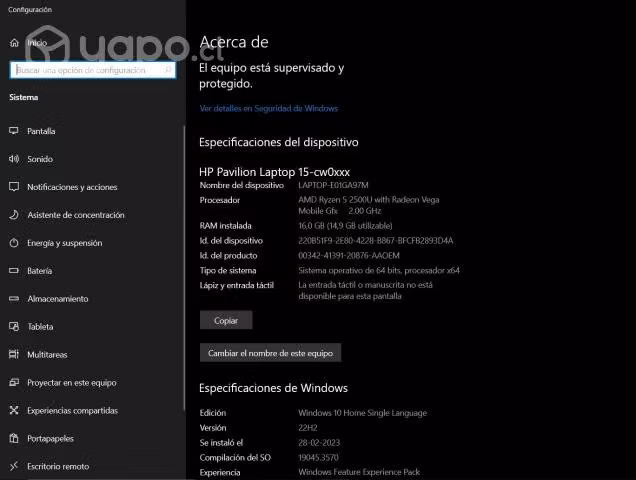
Task: Click the Sistema category heading
Action: coord(24,97)
